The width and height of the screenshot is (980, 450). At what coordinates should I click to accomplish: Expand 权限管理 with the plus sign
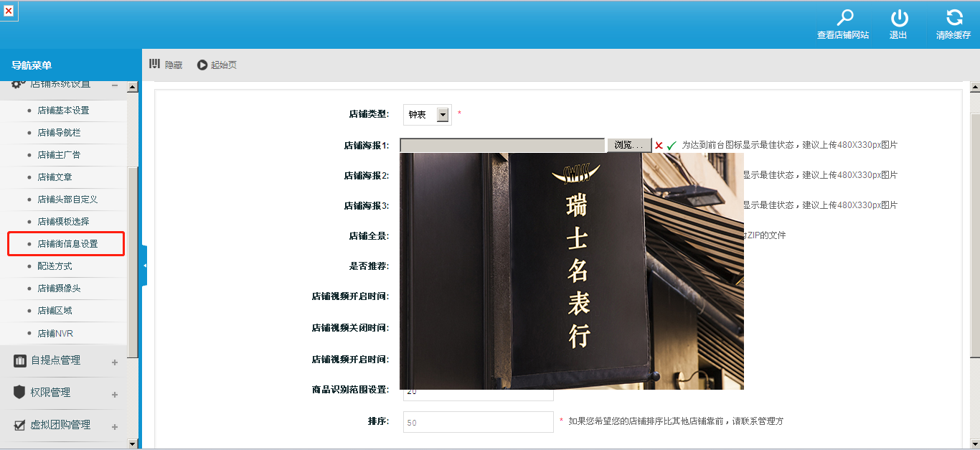(x=115, y=395)
